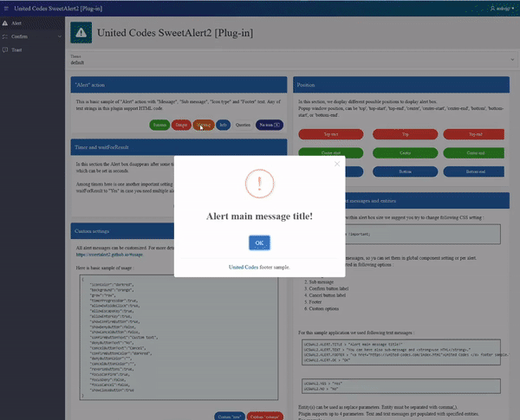Open the United Codes footer link
The image size is (520, 420).
tap(244, 267)
